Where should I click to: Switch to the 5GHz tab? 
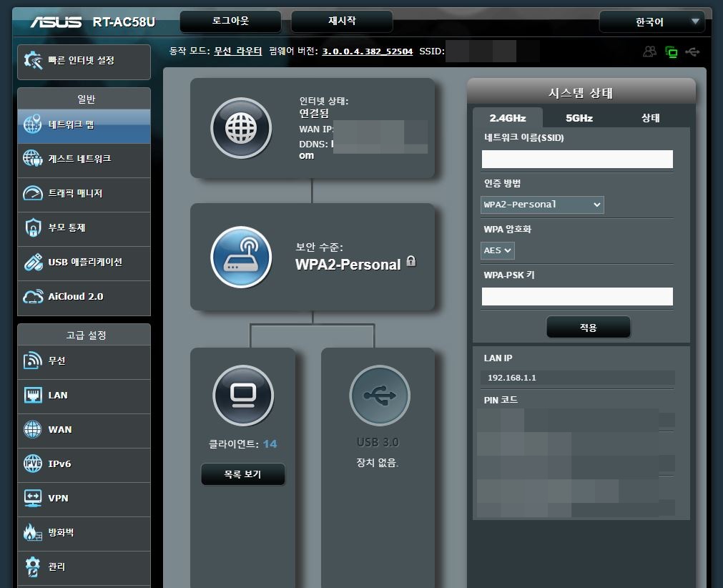[x=579, y=118]
